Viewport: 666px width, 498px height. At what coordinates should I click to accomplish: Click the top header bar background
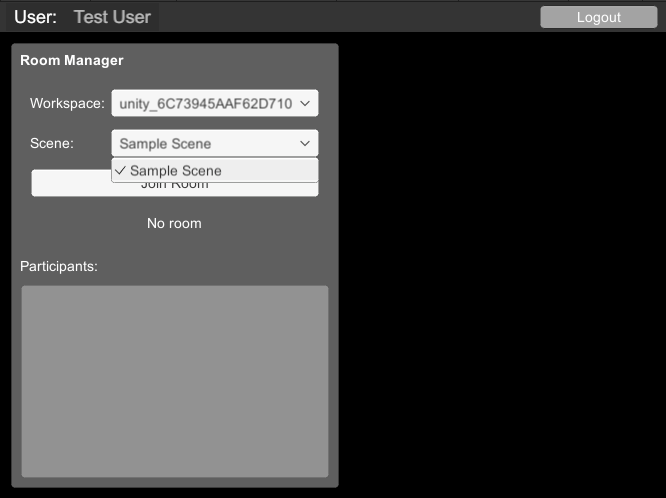coord(350,17)
